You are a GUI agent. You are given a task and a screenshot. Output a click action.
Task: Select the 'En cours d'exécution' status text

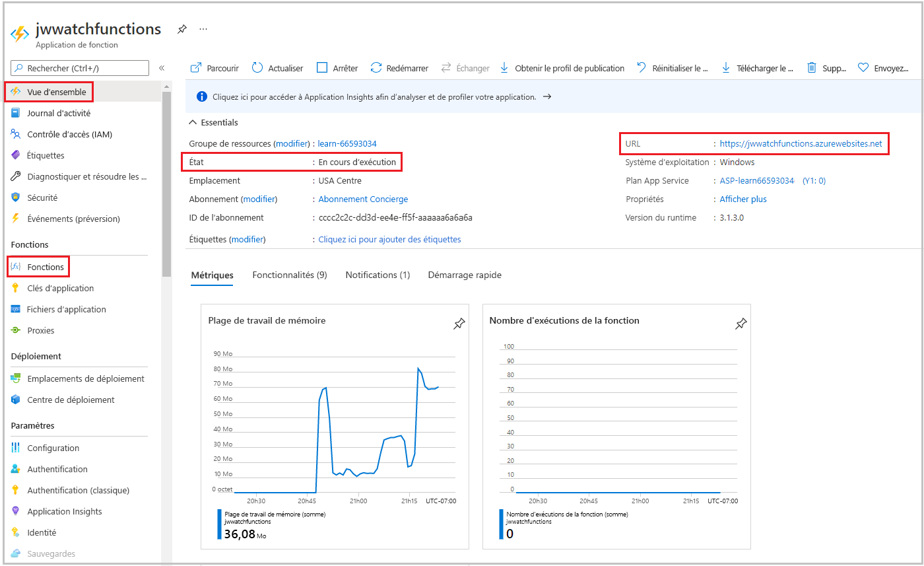click(x=357, y=162)
